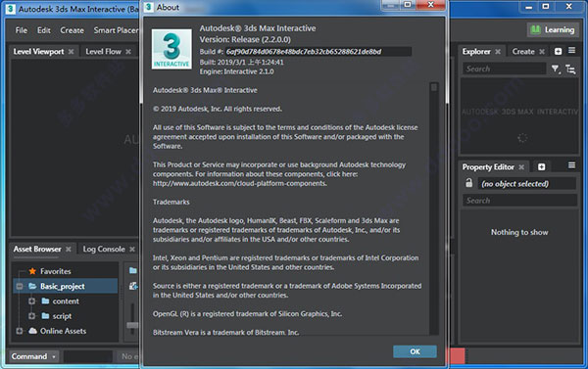Click the Property Editor search field
This screenshot has width=588, height=369.
pyautogui.click(x=519, y=201)
